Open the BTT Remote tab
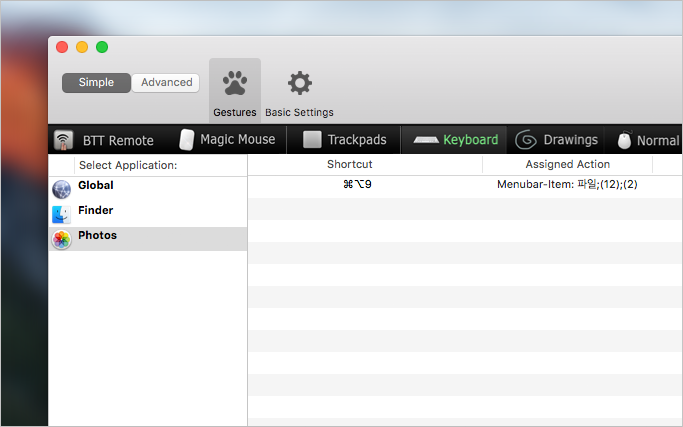The image size is (683, 427). (x=118, y=140)
